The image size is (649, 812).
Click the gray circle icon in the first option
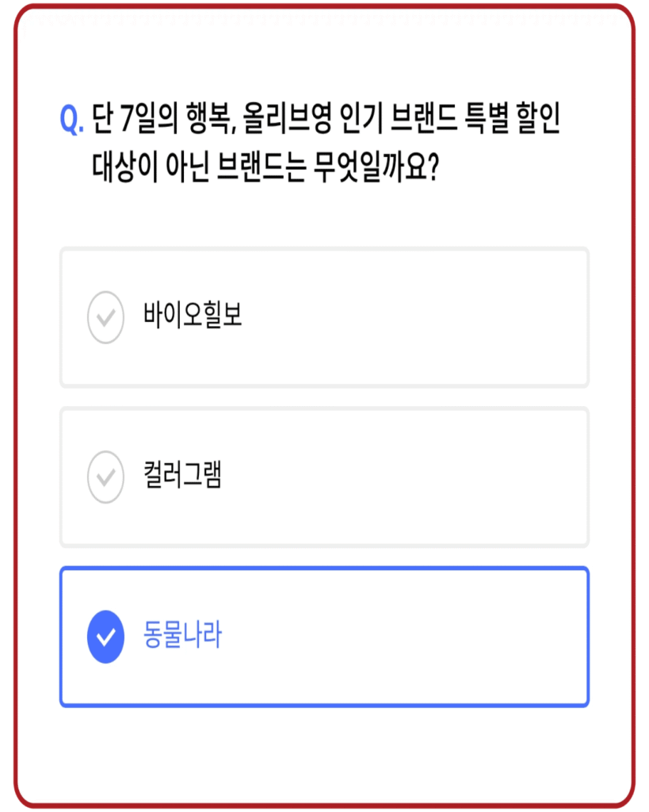pos(105,318)
